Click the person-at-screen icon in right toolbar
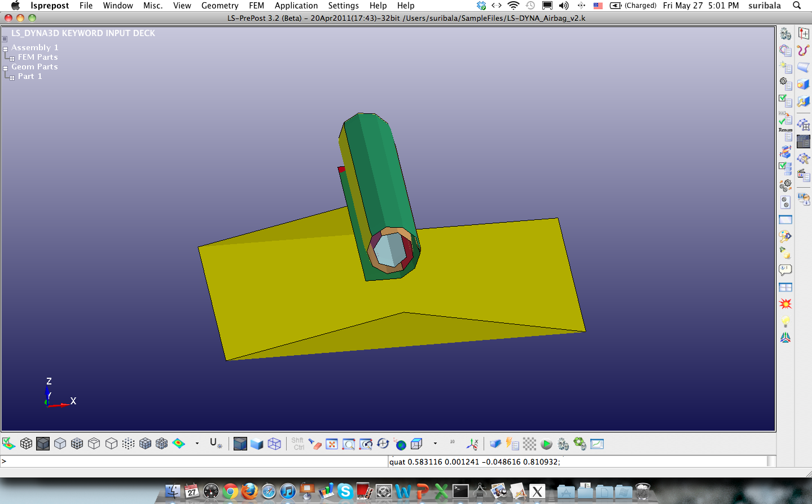This screenshot has height=504, width=812. (x=804, y=198)
